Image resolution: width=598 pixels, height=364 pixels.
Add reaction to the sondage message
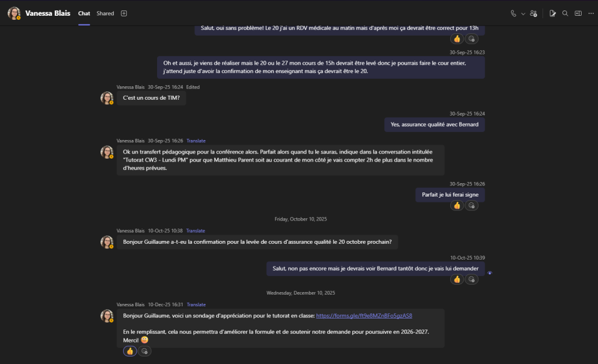coord(144,351)
